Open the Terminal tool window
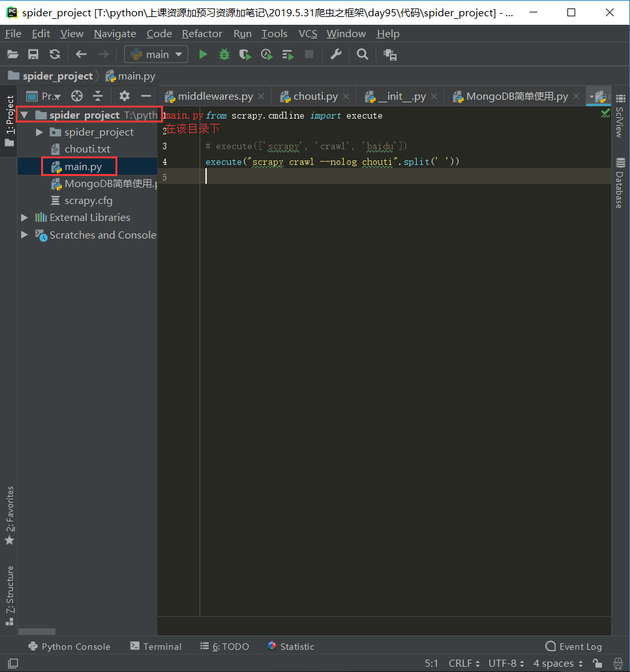The height and width of the screenshot is (672, 630). (156, 647)
